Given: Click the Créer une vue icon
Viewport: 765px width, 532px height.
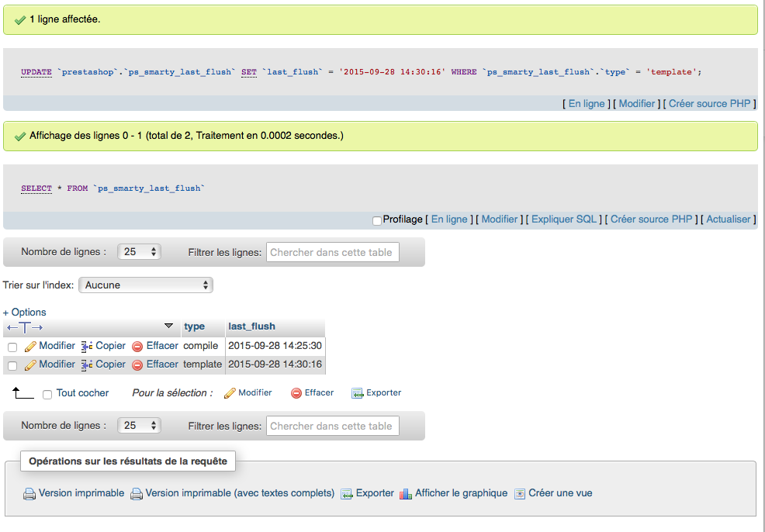Looking at the screenshot, I should (x=520, y=494).
